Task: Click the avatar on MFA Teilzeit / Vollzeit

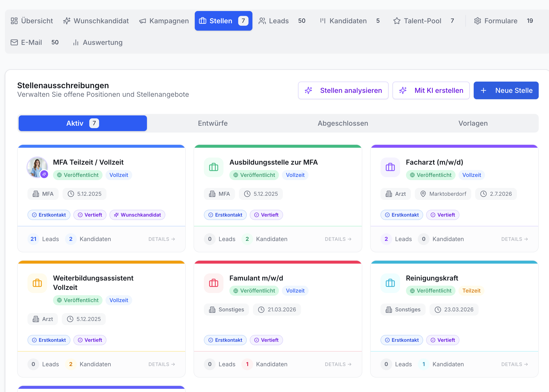Action: 37,167
